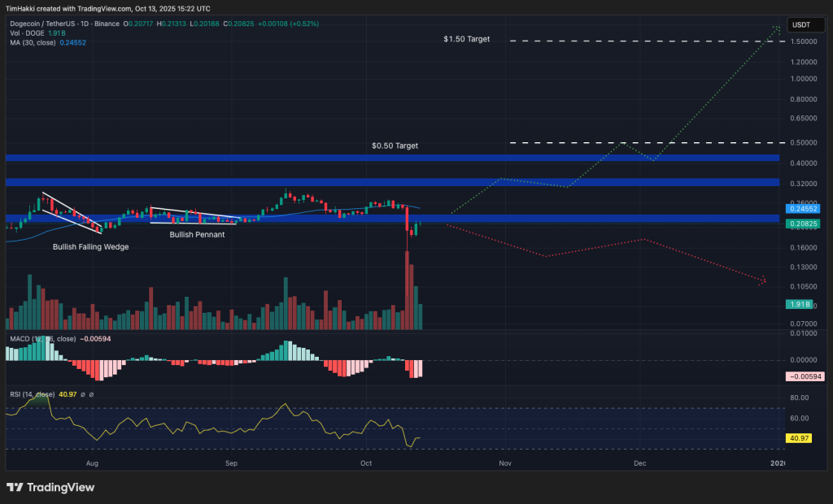833x504 pixels.
Task: Click the Bullish Falling Wedge annotation
Action: 90,246
